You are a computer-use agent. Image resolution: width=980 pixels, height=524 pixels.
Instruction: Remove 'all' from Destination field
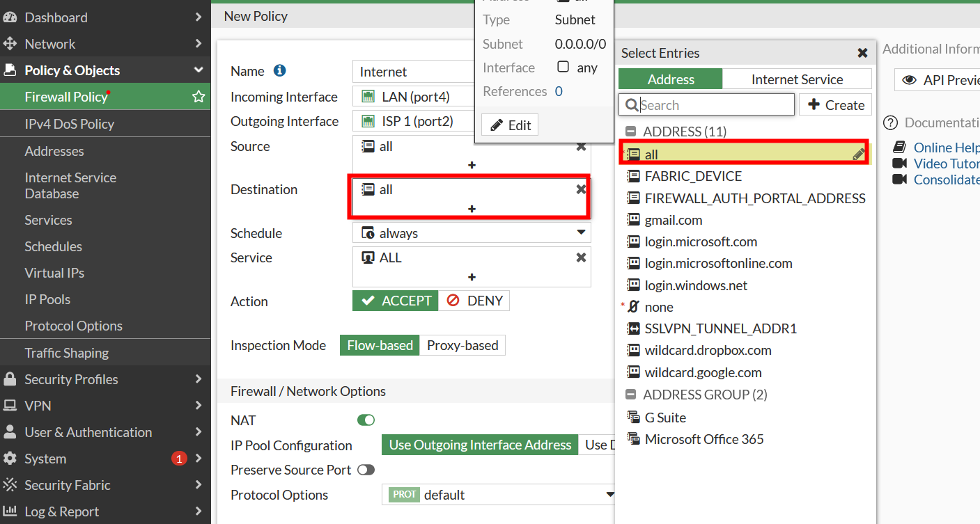581,189
